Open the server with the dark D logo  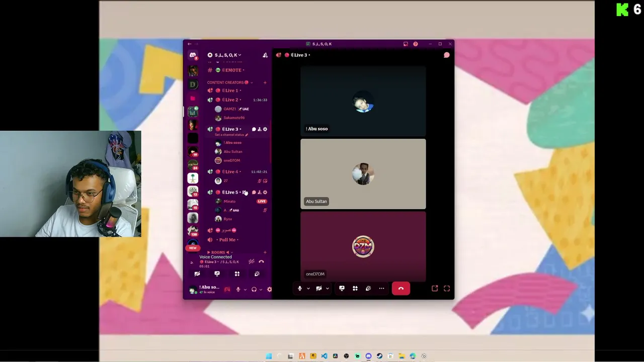[x=193, y=84]
